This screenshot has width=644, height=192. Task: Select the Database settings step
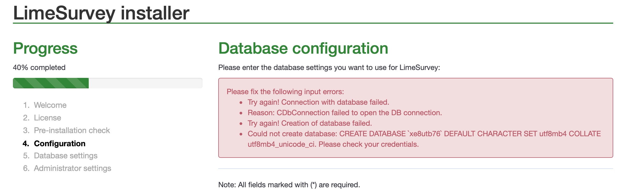click(x=66, y=156)
